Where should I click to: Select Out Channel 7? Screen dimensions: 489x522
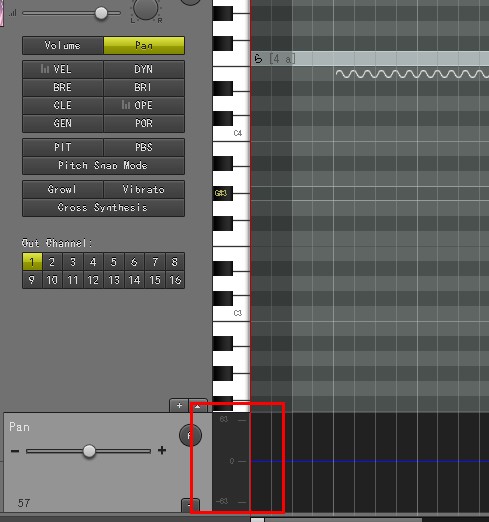[x=155, y=262]
